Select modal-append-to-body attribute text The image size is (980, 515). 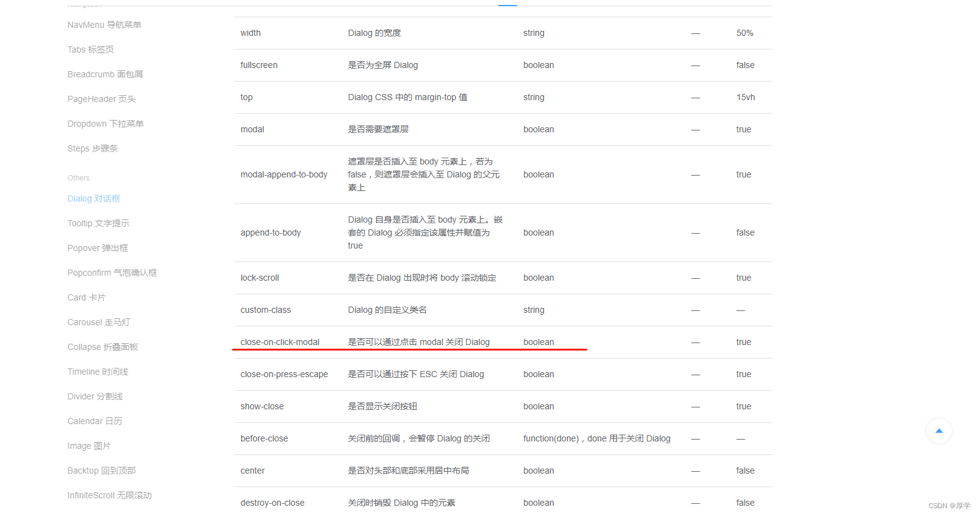coord(284,174)
